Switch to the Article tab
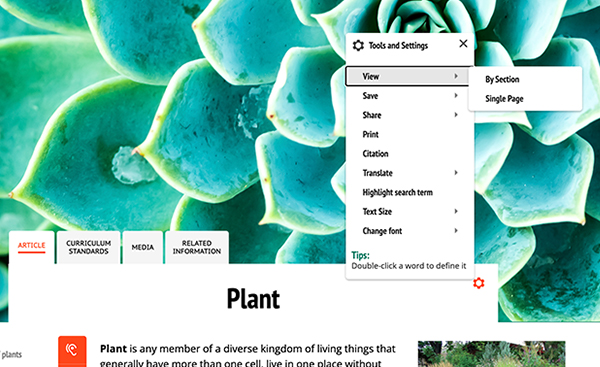This screenshot has width=600, height=367. (31, 247)
